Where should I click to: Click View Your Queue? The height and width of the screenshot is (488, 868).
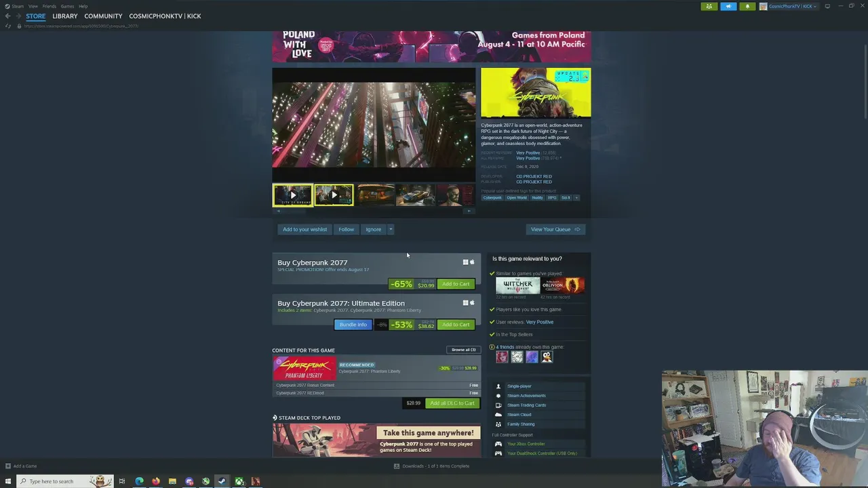coord(555,229)
